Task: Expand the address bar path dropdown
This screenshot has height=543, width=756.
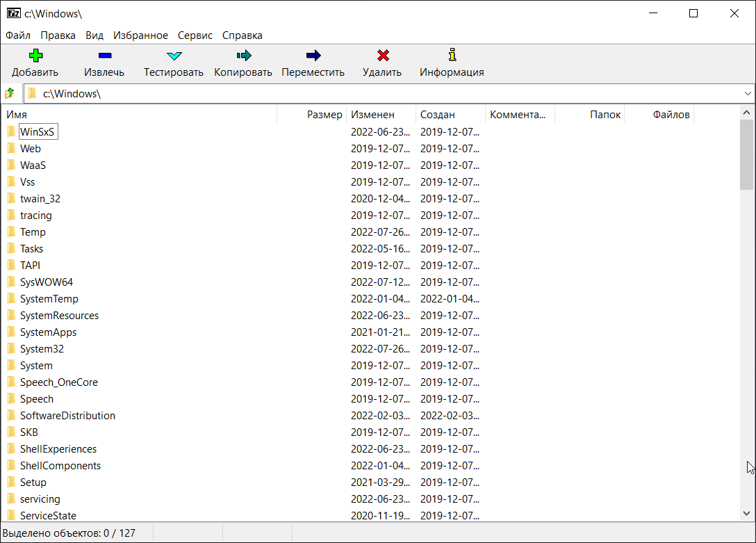Action: tap(748, 94)
